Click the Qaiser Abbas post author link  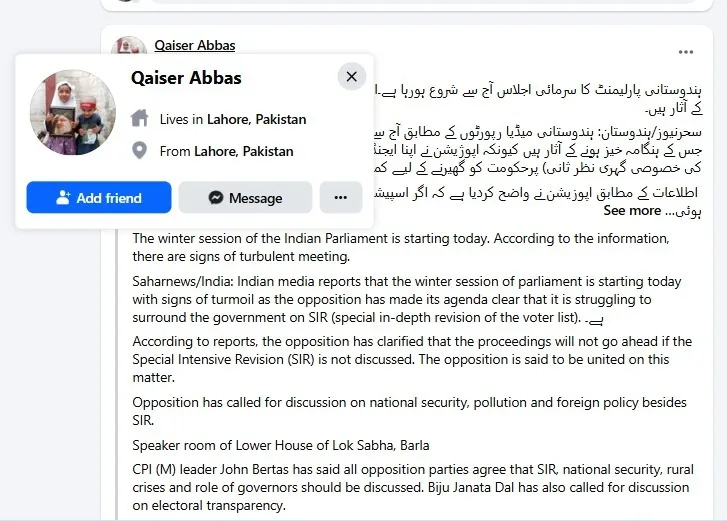coord(195,45)
